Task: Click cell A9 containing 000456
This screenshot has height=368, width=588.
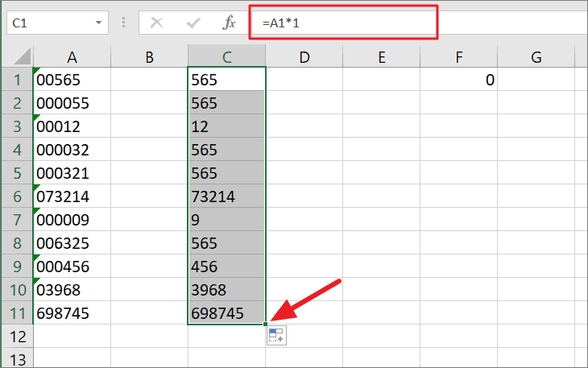Action: point(72,266)
